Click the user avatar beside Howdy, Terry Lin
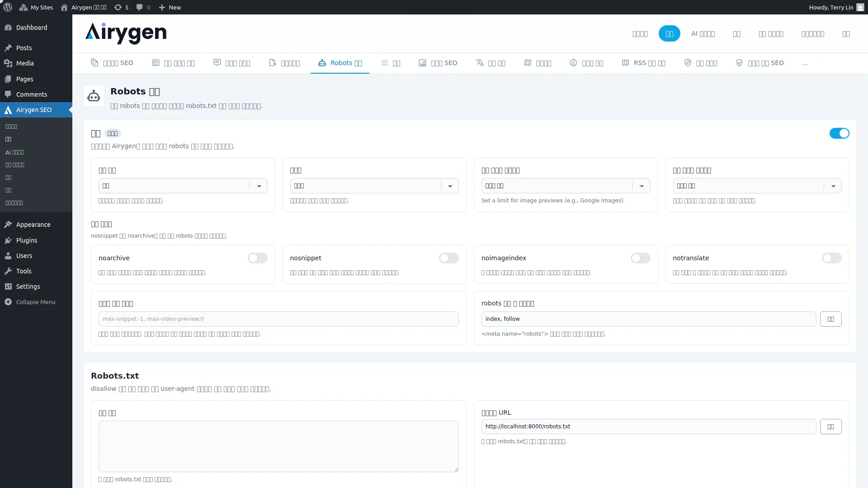This screenshot has height=488, width=868. click(x=860, y=7)
